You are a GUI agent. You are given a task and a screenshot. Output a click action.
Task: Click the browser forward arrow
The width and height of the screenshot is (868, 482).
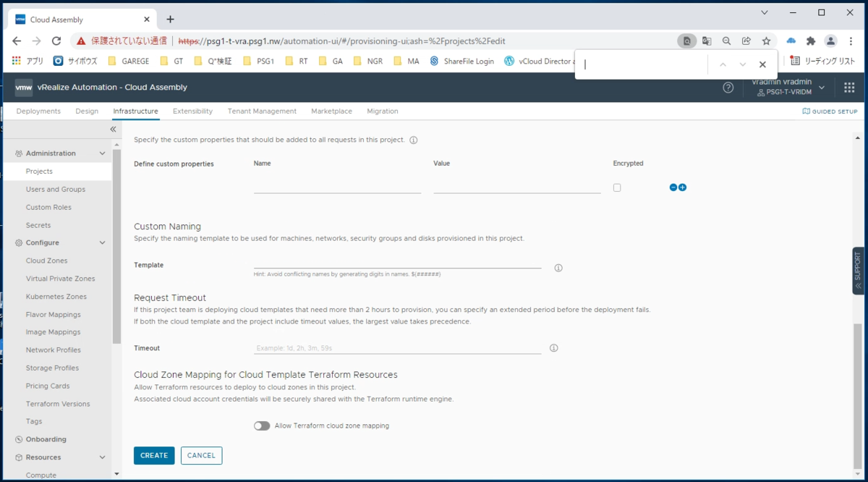[36, 41]
